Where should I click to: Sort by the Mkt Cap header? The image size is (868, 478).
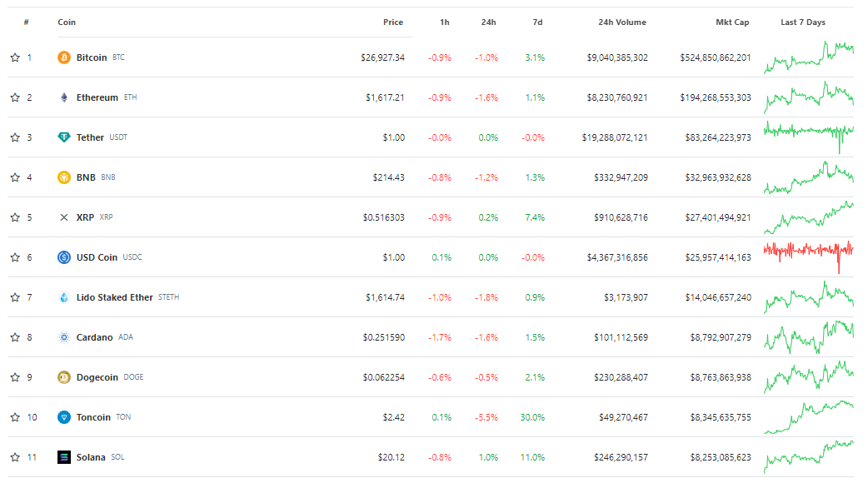click(x=732, y=22)
